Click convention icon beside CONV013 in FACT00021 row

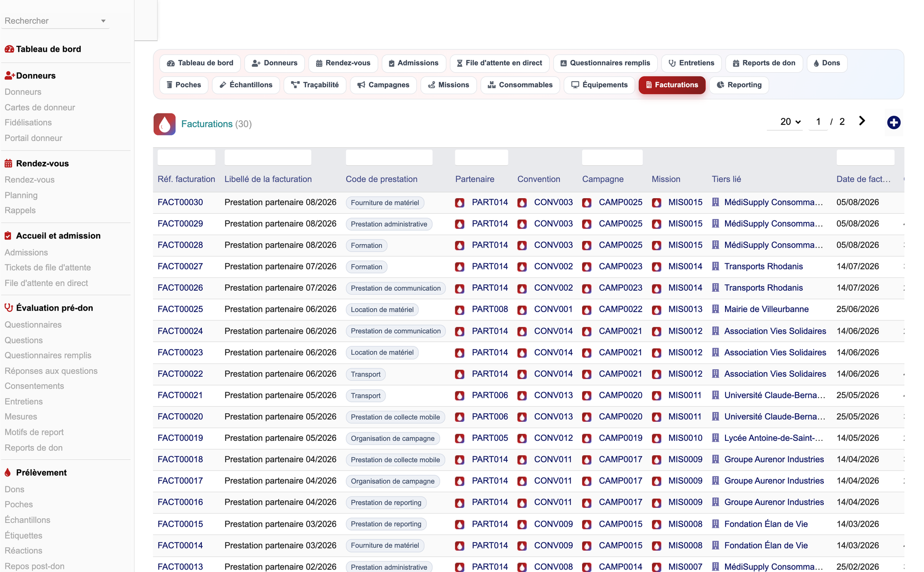click(522, 395)
